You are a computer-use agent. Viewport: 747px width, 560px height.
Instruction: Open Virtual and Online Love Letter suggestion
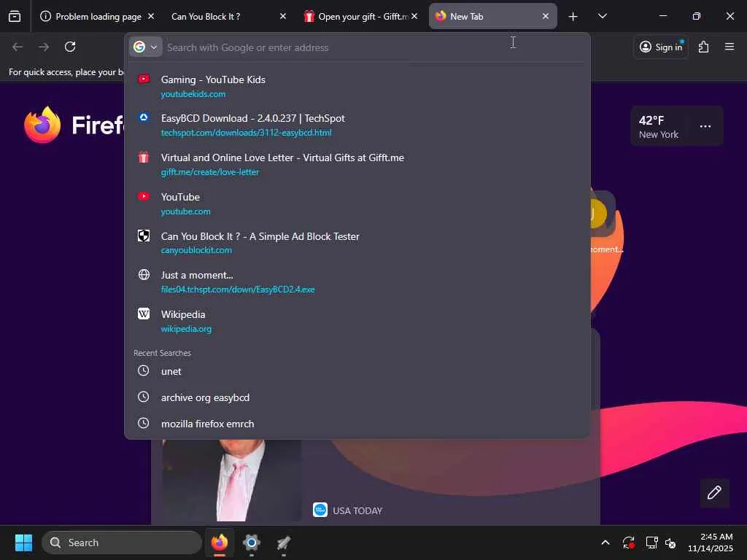click(357, 164)
